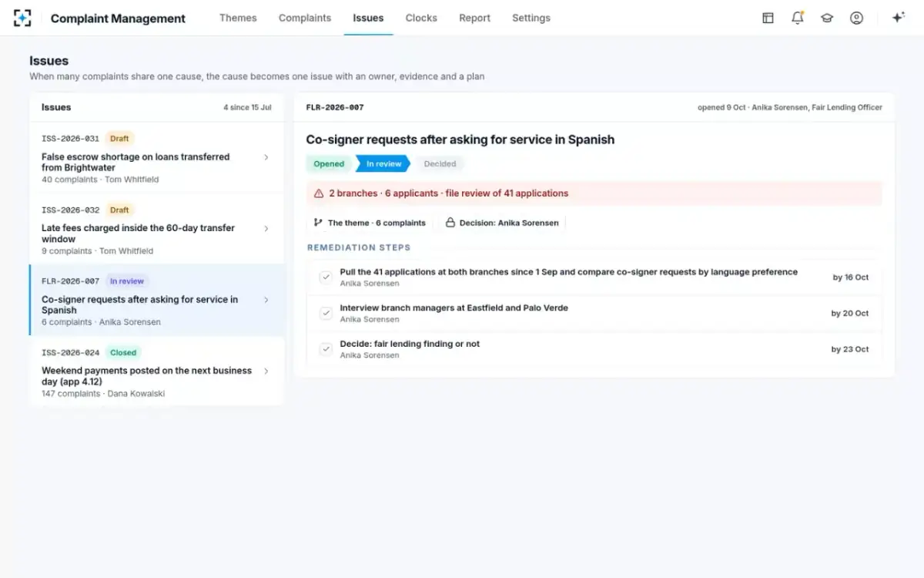Open the Settings tab
This screenshot has width=924, height=578.
(x=531, y=18)
